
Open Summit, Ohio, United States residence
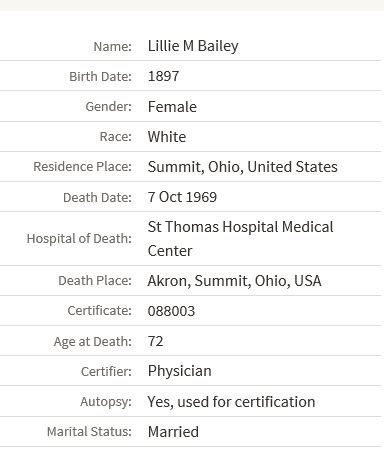click(243, 167)
